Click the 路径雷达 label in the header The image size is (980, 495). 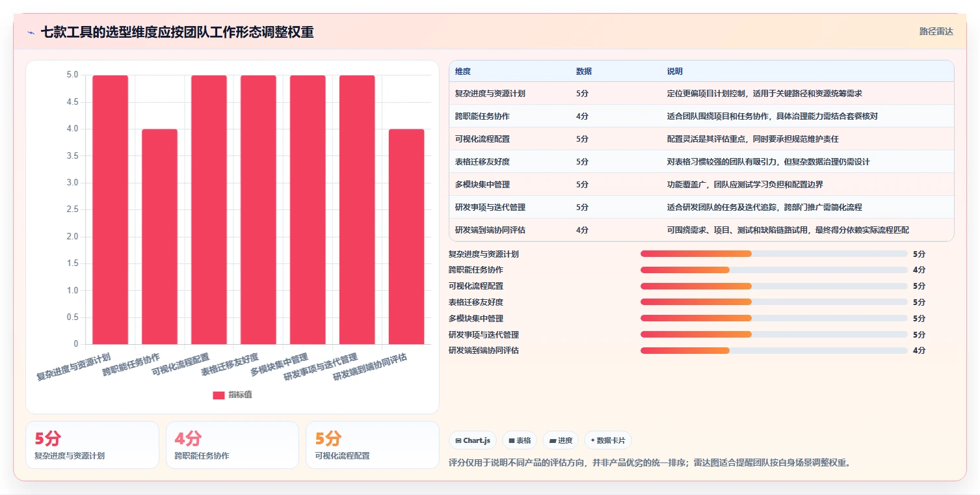(936, 31)
